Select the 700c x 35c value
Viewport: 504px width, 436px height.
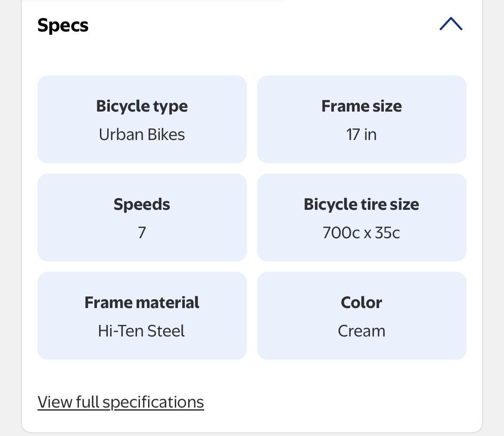point(361,233)
